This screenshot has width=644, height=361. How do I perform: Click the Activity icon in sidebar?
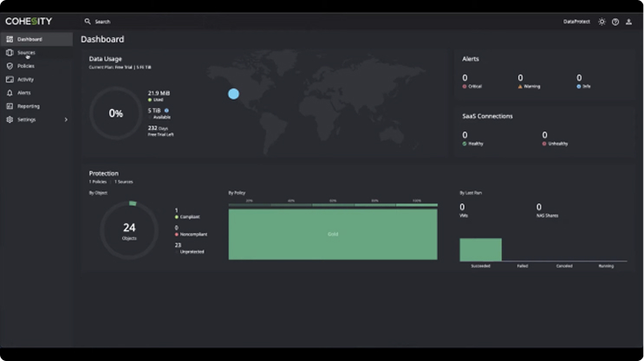pyautogui.click(x=10, y=80)
